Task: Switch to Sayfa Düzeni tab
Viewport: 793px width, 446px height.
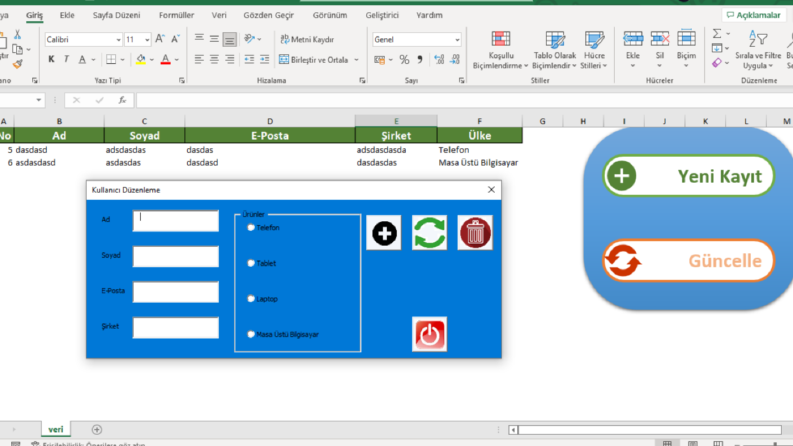Action: pos(116,15)
